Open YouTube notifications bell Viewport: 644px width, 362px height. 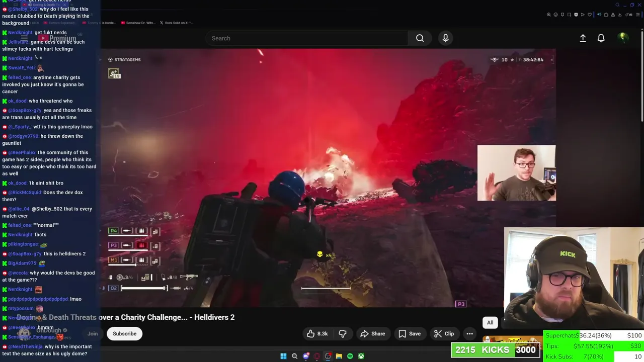601,38
